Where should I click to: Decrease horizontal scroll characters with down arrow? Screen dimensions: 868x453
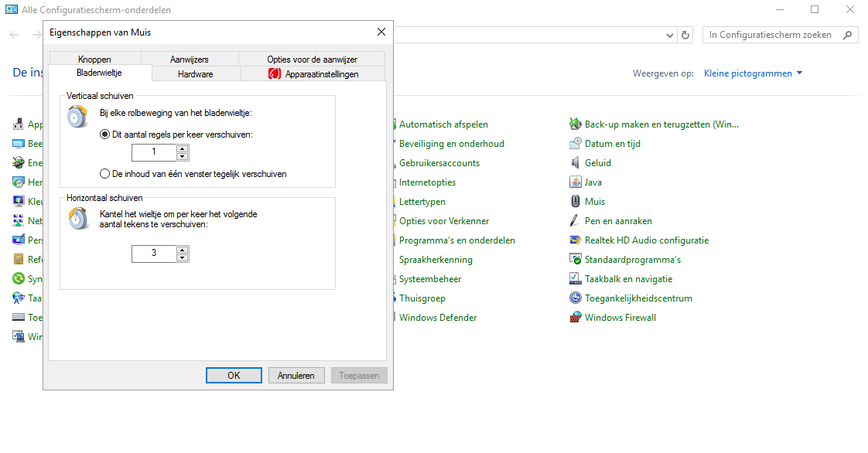click(x=182, y=257)
